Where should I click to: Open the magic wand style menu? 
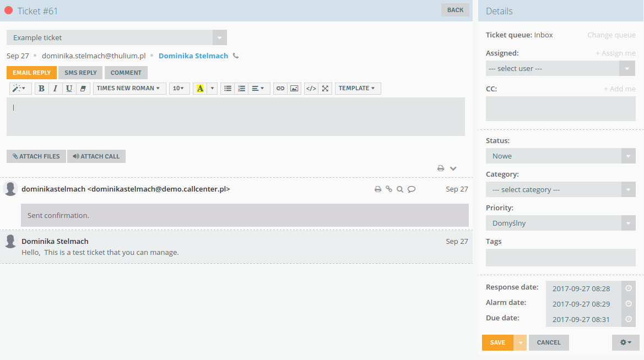[x=20, y=88]
